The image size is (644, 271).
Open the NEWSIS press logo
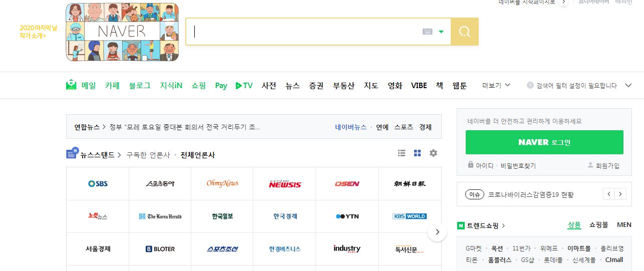[x=284, y=184]
